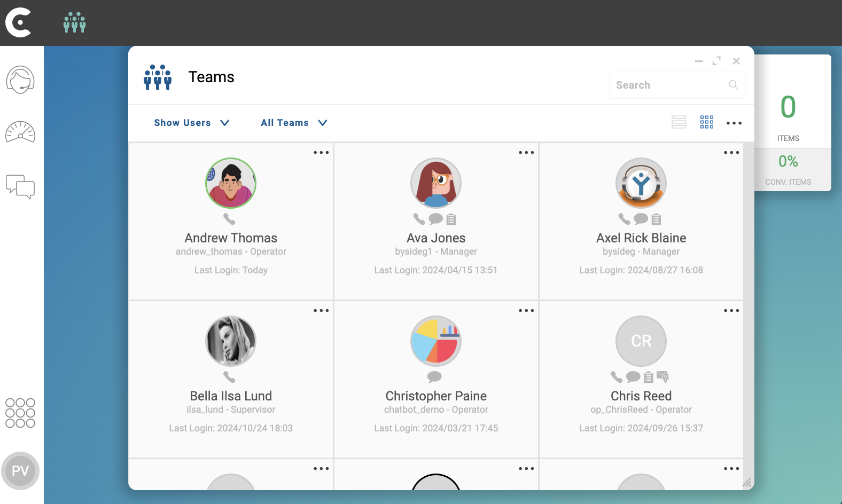The width and height of the screenshot is (842, 504).
Task: Open the three-dot menu on the bottom-right partial card
Action: 731,469
